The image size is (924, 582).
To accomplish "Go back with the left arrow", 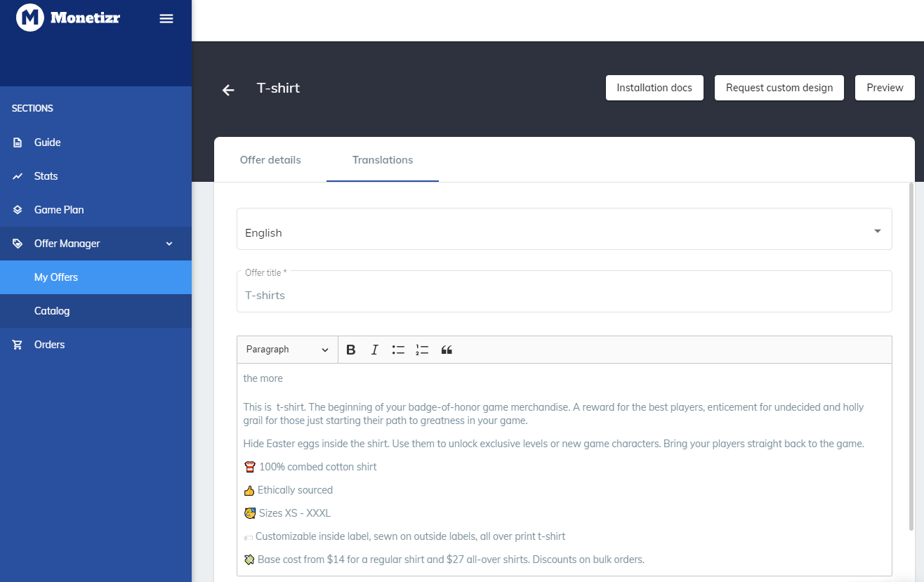I will point(228,89).
